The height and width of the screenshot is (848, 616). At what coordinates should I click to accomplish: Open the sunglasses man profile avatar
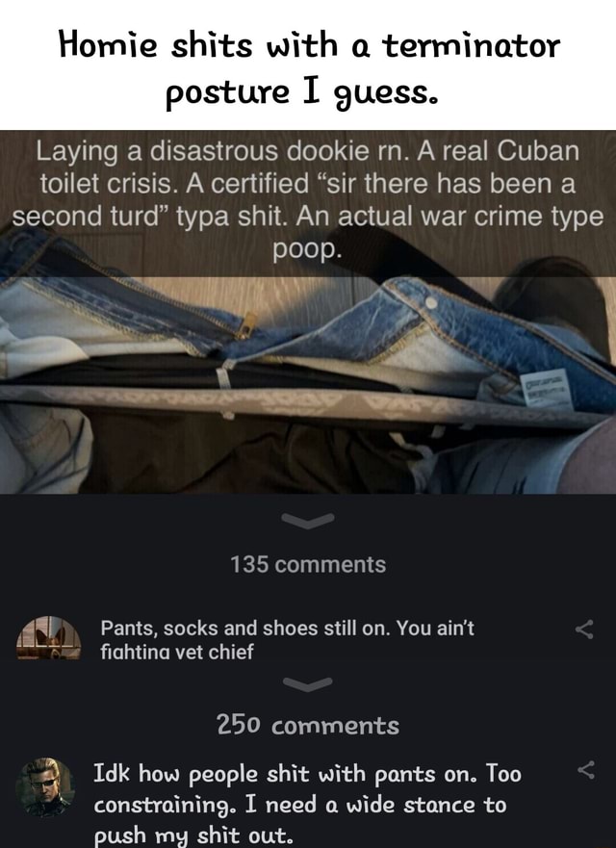point(45,787)
